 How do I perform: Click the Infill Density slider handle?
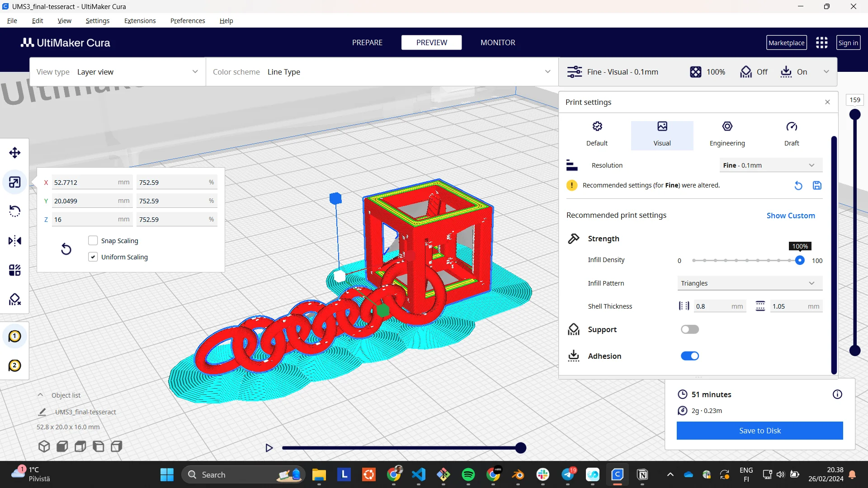(800, 260)
